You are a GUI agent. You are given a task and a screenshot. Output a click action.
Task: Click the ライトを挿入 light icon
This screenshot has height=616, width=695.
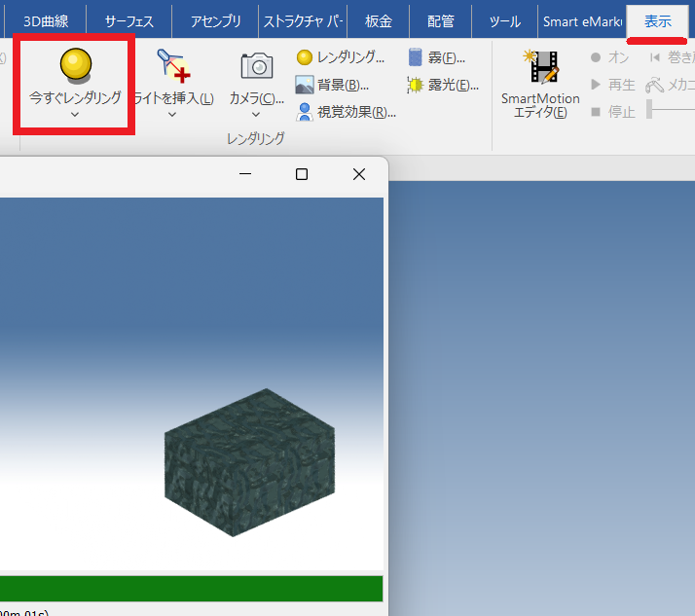point(173,66)
